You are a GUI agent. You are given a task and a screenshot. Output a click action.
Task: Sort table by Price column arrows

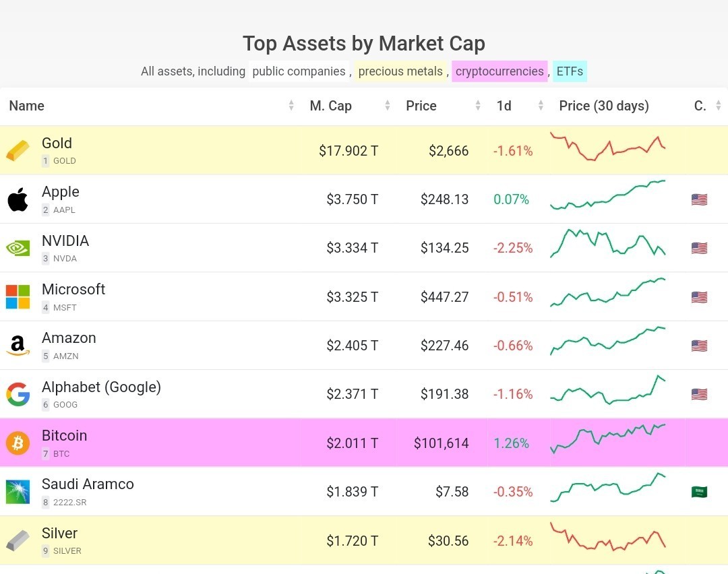pyautogui.click(x=478, y=106)
